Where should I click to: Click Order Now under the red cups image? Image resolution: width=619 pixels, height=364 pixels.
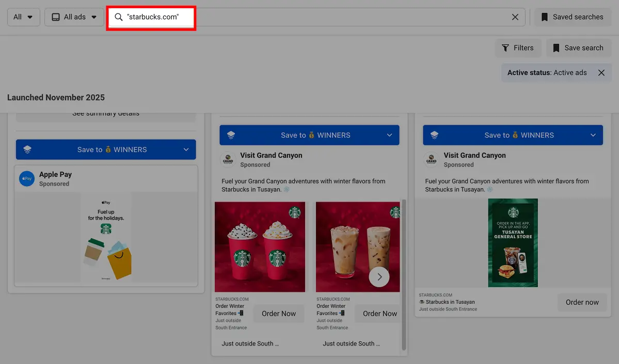(x=279, y=313)
